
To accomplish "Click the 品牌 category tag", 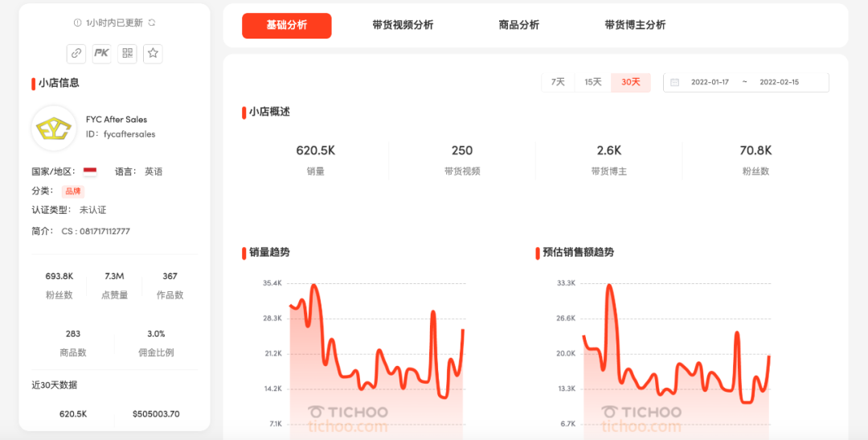I will tap(73, 191).
